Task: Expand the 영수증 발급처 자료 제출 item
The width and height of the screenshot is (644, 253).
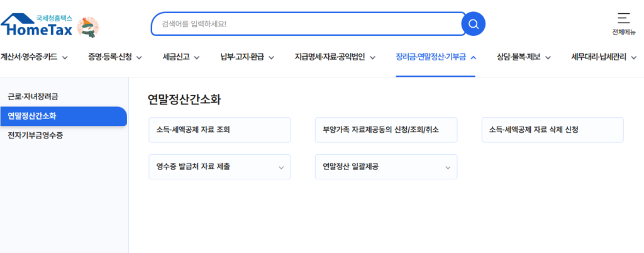Action: pos(219,167)
